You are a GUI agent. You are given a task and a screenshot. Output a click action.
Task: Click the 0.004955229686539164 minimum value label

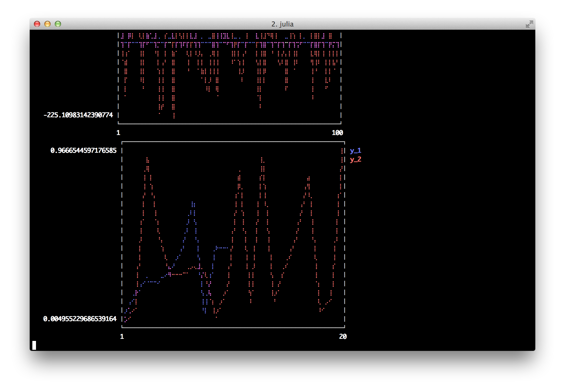click(x=80, y=319)
